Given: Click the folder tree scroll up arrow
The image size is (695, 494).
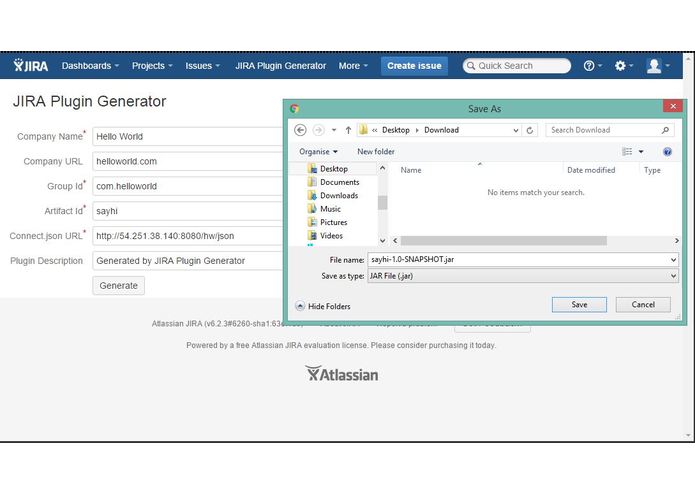Looking at the screenshot, I should [383, 168].
